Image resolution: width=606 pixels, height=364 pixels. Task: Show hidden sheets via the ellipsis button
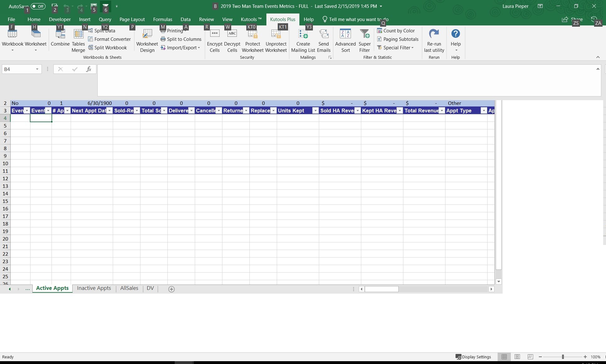pos(28,289)
